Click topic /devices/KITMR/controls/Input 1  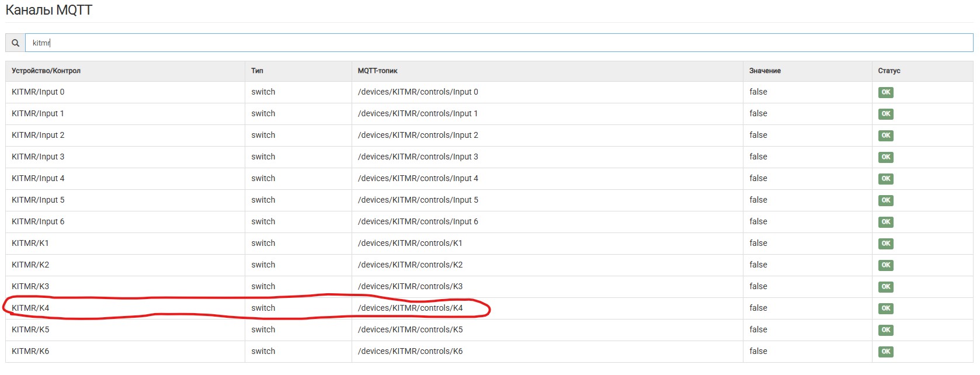418,113
